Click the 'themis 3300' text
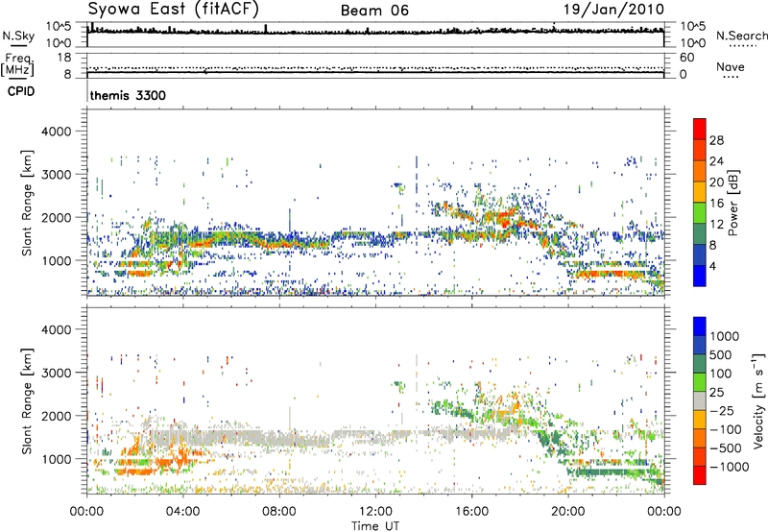The image size is (768, 532). [x=128, y=95]
